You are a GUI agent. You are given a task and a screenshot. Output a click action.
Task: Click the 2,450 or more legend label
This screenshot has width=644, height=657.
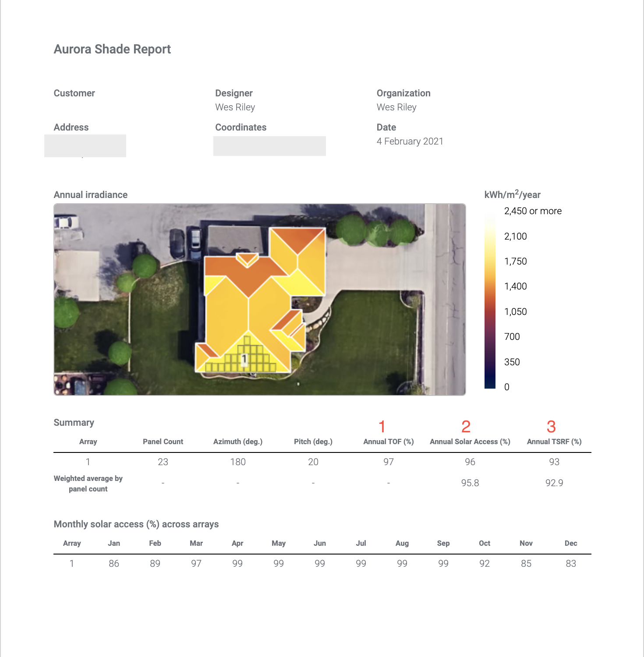point(533,211)
